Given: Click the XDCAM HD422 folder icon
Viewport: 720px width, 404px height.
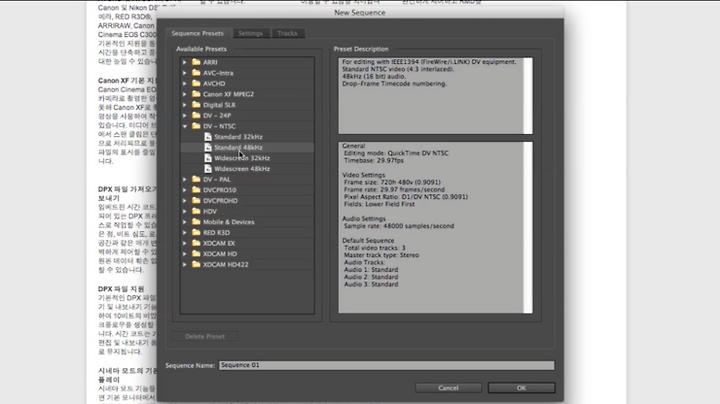Looking at the screenshot, I should (x=196, y=264).
